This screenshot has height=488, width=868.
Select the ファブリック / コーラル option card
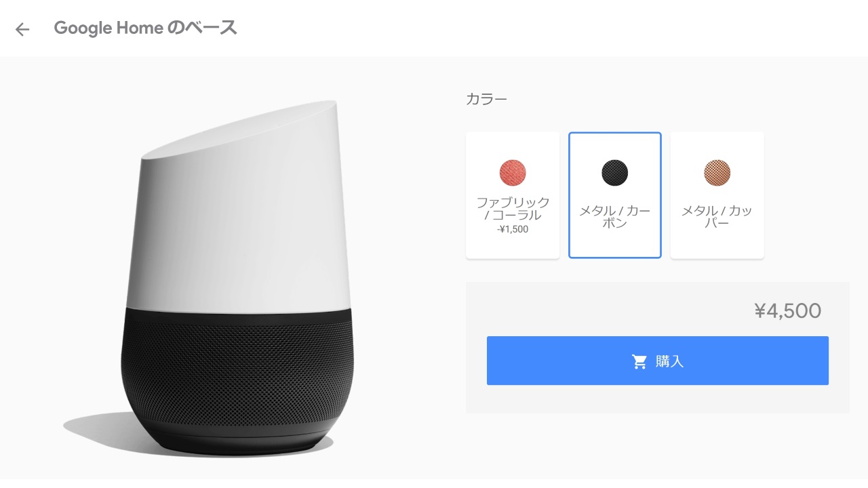[x=513, y=195]
